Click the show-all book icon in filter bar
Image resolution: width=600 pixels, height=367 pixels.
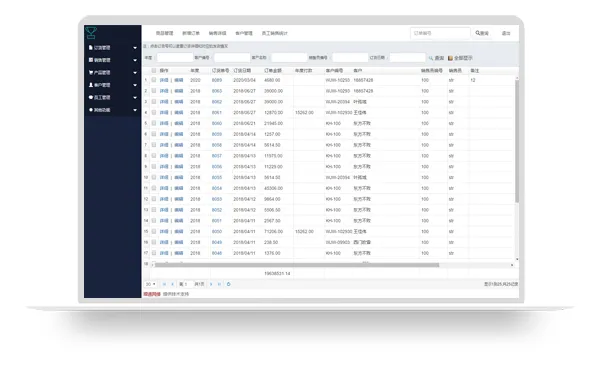pos(450,58)
